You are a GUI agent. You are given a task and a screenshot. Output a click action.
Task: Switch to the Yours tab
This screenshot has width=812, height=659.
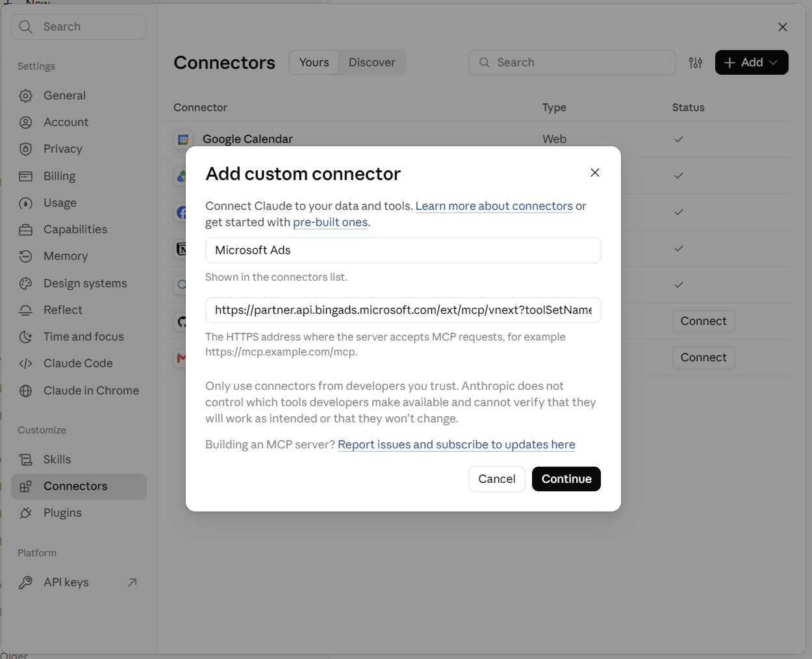tap(314, 62)
